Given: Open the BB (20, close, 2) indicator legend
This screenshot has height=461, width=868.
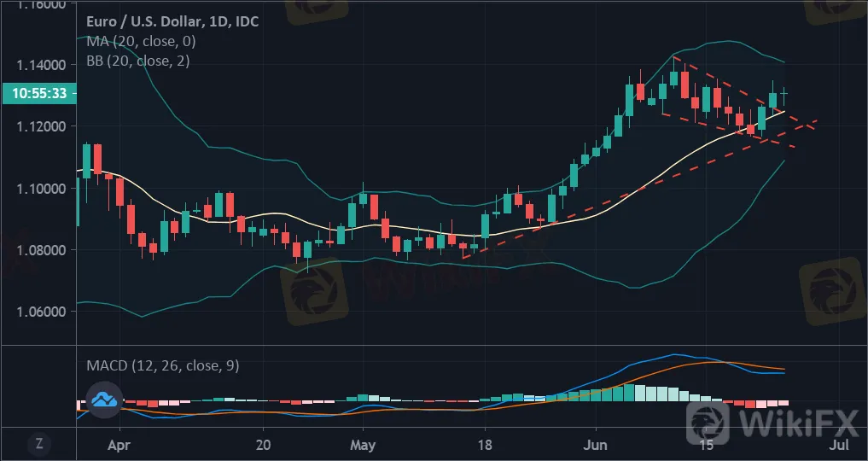Looking at the screenshot, I should click(x=138, y=61).
